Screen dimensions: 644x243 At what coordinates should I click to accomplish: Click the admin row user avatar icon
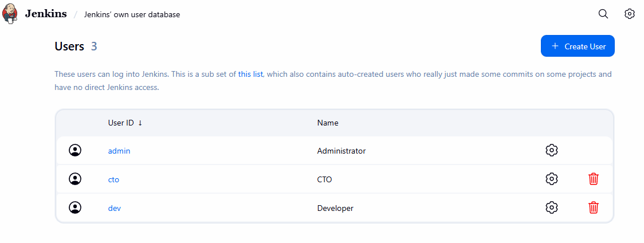75,150
